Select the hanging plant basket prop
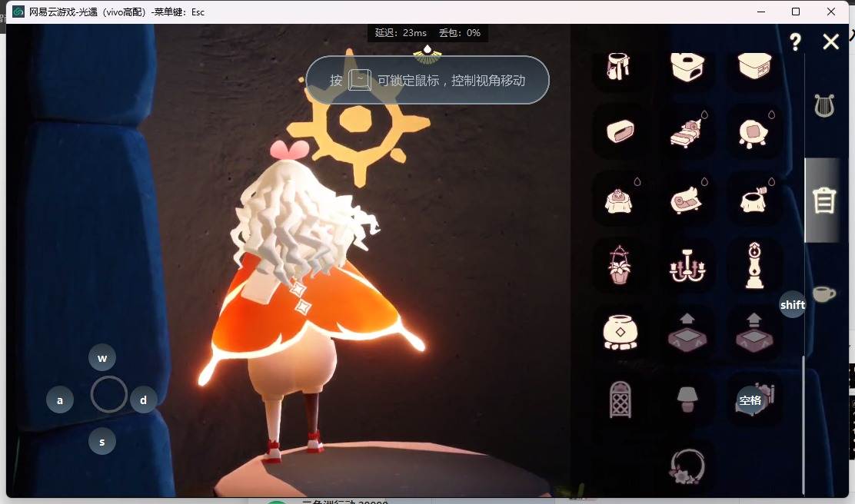 (x=620, y=265)
